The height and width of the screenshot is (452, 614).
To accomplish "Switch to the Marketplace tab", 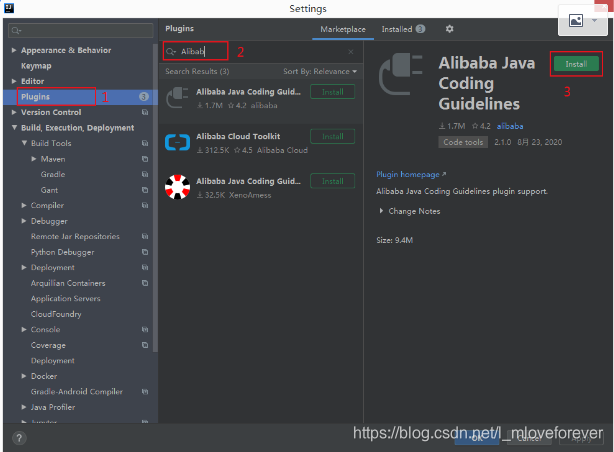I will pos(343,29).
